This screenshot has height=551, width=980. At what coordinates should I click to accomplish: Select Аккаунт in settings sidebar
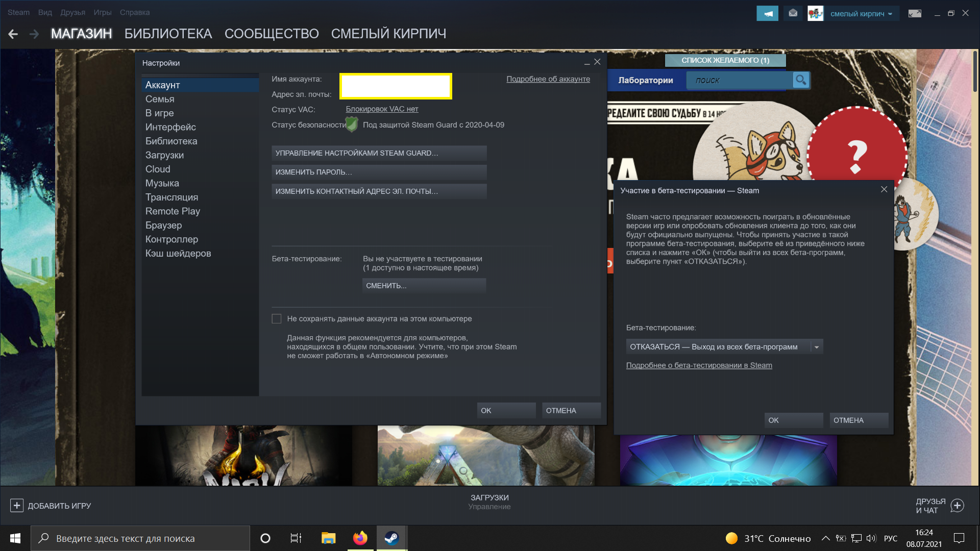coord(200,85)
